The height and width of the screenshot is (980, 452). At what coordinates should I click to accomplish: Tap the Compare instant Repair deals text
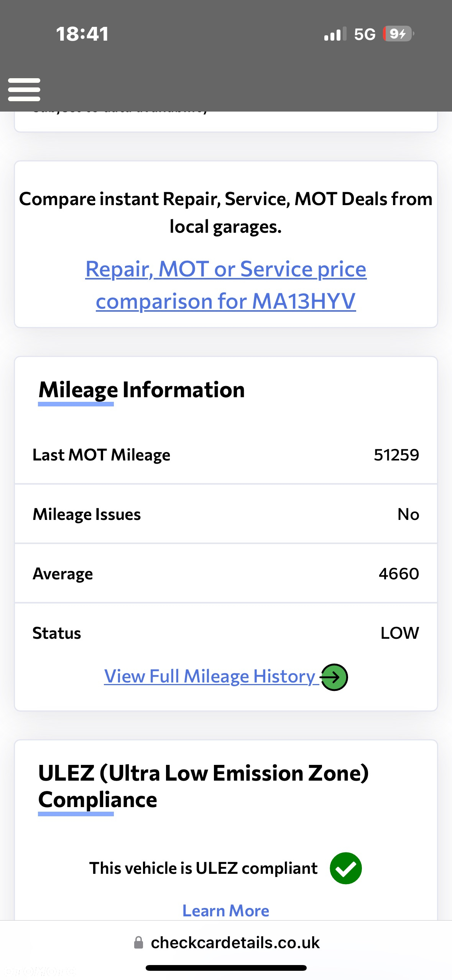point(226,213)
